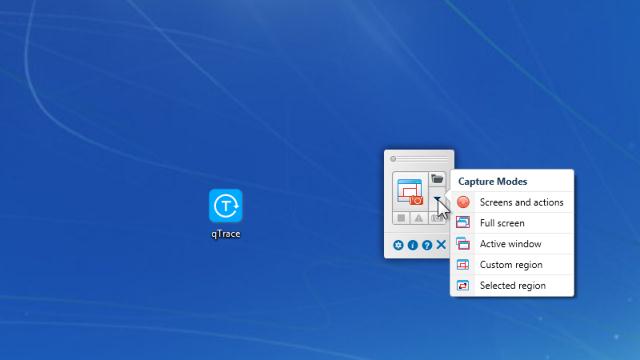640x360 pixels.
Task: Click the grey stop square button
Action: pyautogui.click(x=401, y=218)
